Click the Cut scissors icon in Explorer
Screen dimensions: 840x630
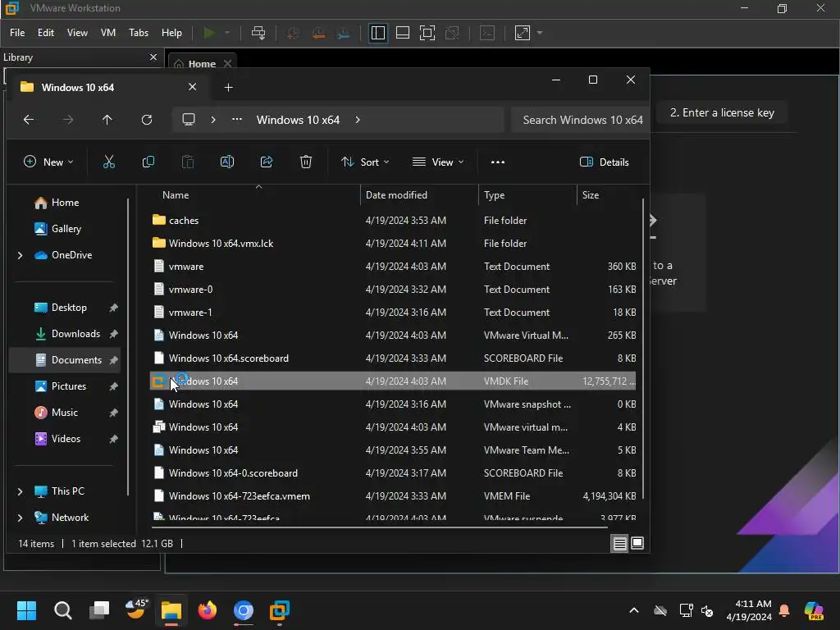click(x=109, y=162)
